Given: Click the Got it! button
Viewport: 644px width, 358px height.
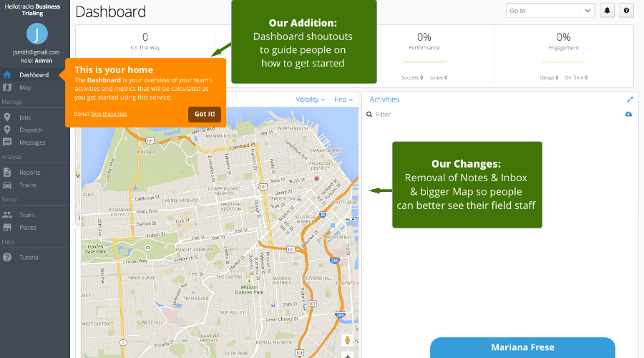Looking at the screenshot, I should pos(205,115).
